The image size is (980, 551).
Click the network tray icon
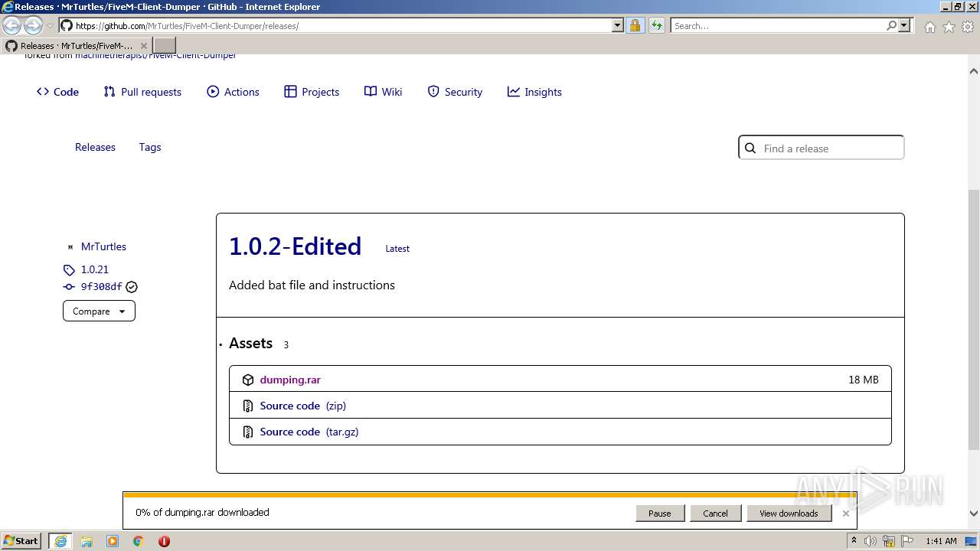coord(889,541)
